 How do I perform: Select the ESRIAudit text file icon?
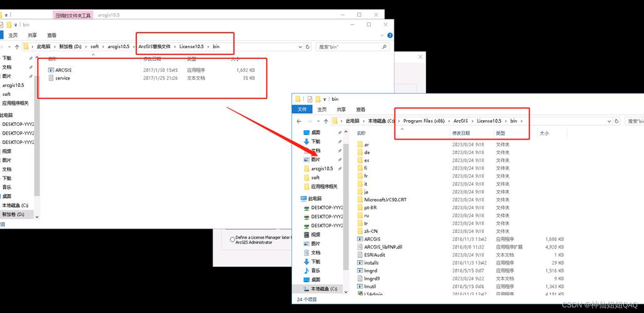coord(360,255)
